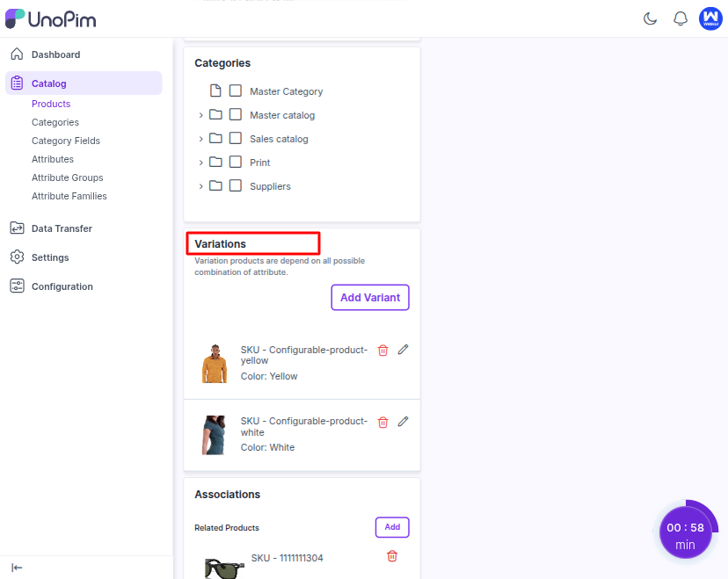The image size is (728, 579).
Task: Open Attribute Families in the sidebar
Action: point(69,196)
